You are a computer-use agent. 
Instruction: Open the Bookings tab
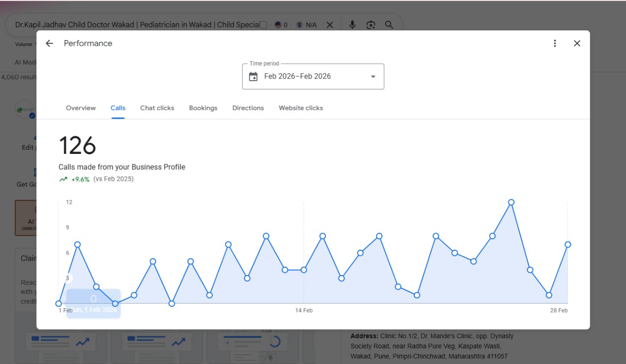pos(203,108)
